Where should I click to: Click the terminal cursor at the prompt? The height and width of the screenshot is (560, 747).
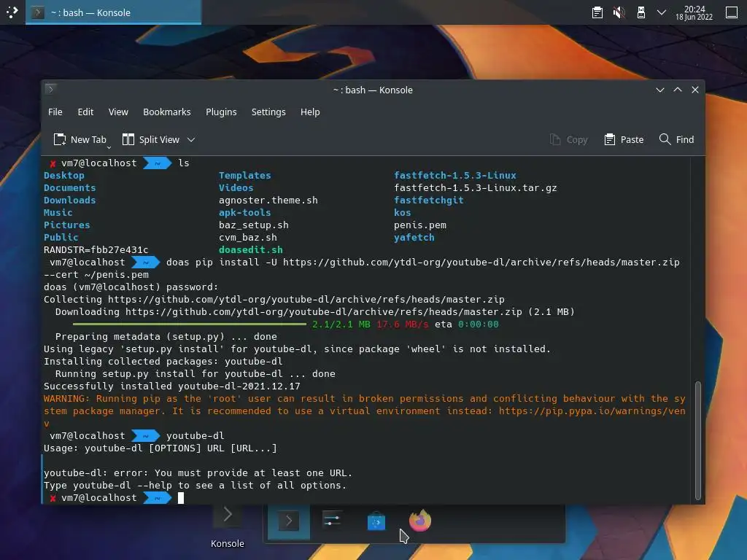click(181, 497)
